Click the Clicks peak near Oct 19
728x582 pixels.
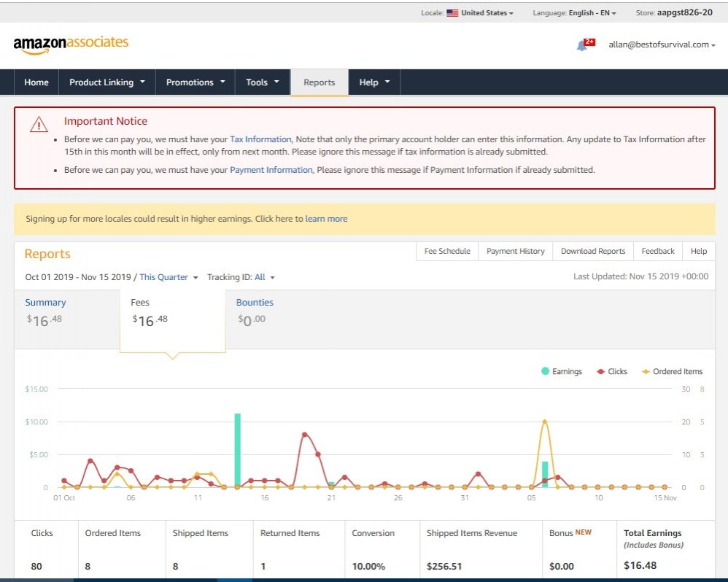click(x=305, y=435)
